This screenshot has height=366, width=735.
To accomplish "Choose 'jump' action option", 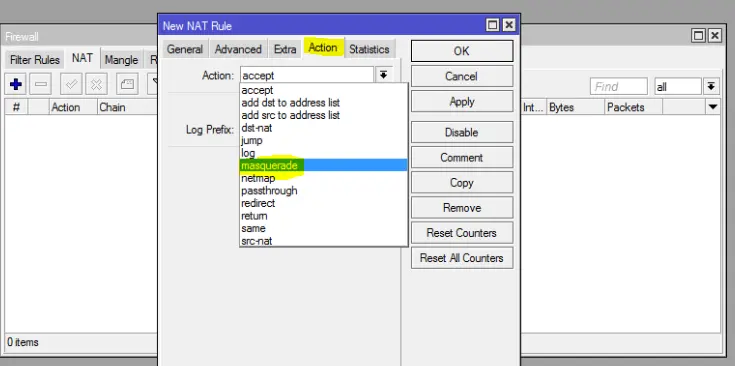I will [x=323, y=140].
